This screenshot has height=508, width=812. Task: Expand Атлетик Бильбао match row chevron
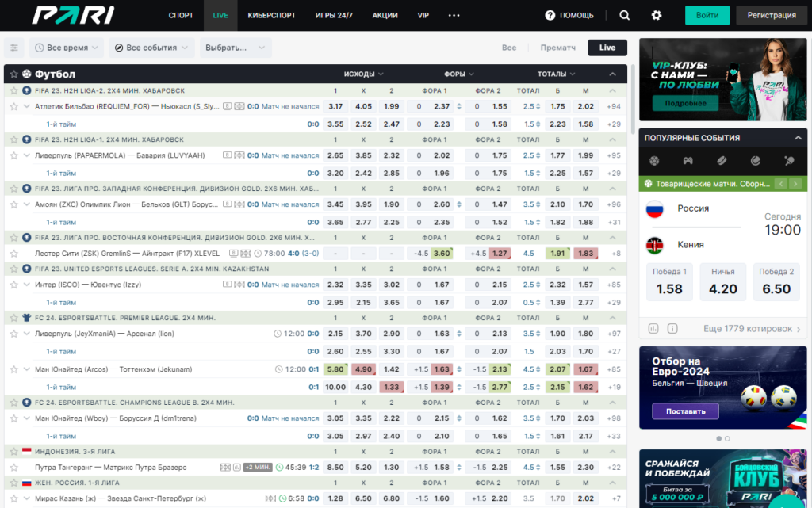tap(27, 106)
